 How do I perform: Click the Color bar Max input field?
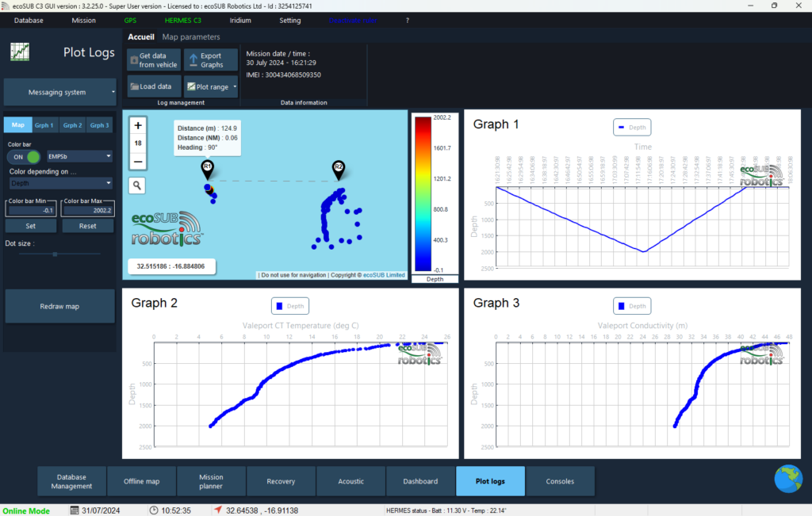click(87, 211)
